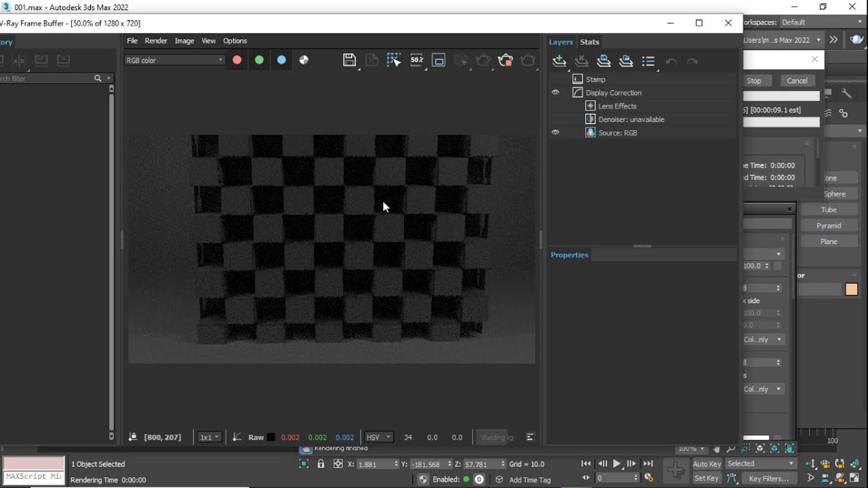
Task: Play the animation
Action: [617, 464]
